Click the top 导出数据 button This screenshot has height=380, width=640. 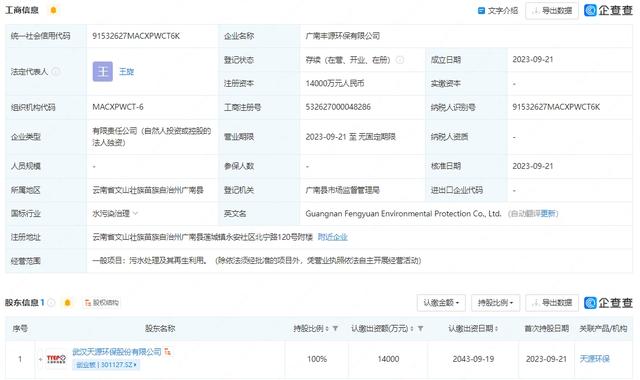(x=552, y=11)
